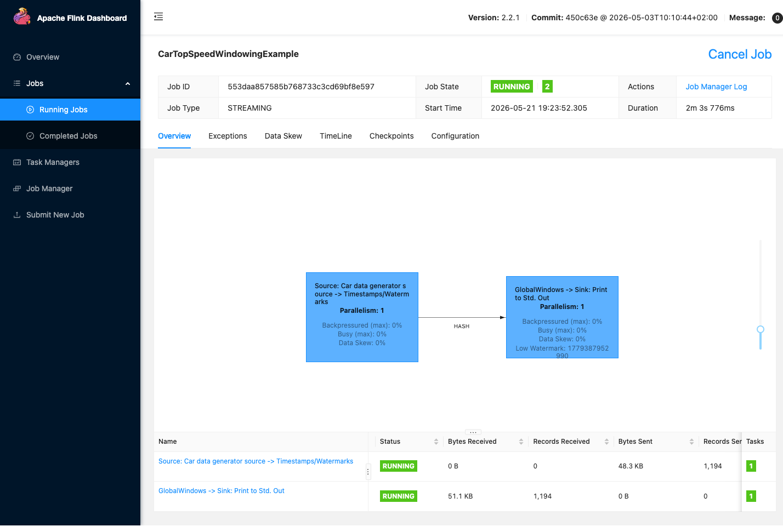Click the Running Jobs play-circle icon
Image resolution: width=783 pixels, height=532 pixels.
pos(30,110)
